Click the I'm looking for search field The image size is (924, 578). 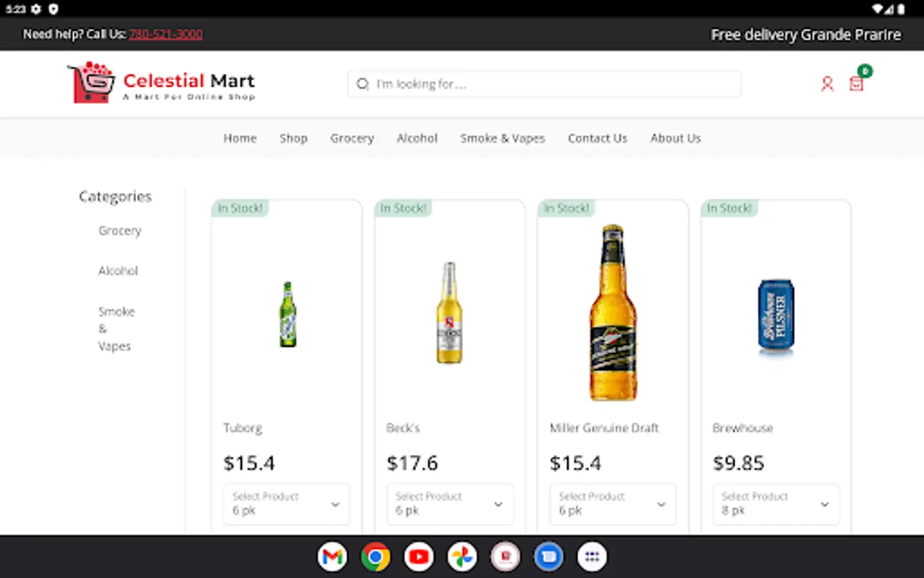tap(544, 83)
